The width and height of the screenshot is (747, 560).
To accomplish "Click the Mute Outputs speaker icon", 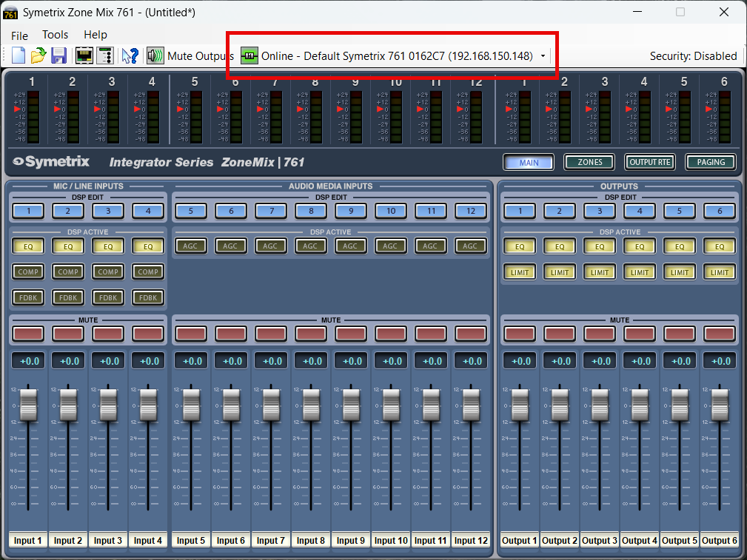I will pyautogui.click(x=155, y=55).
